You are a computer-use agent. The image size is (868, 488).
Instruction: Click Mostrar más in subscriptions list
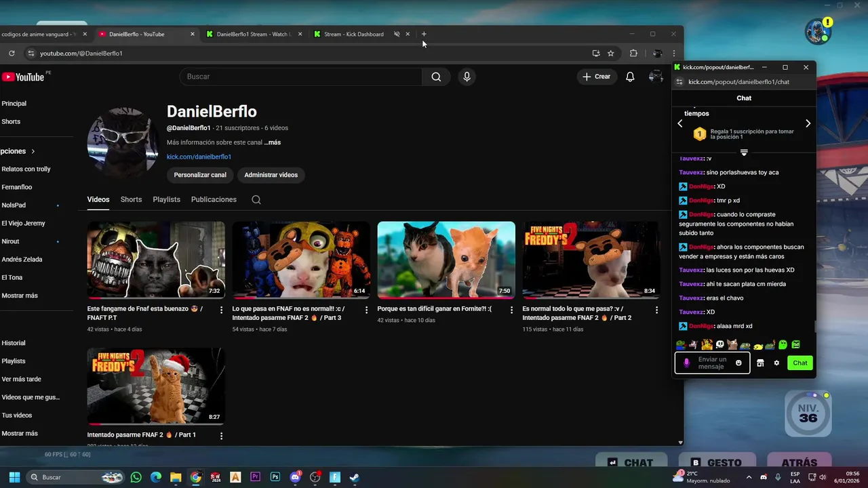(20, 296)
